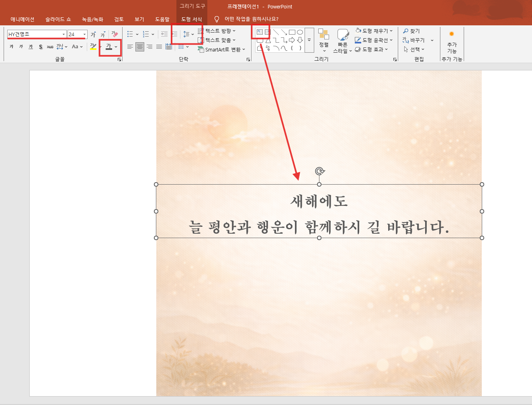Select the horizontal text box tool

[260, 32]
